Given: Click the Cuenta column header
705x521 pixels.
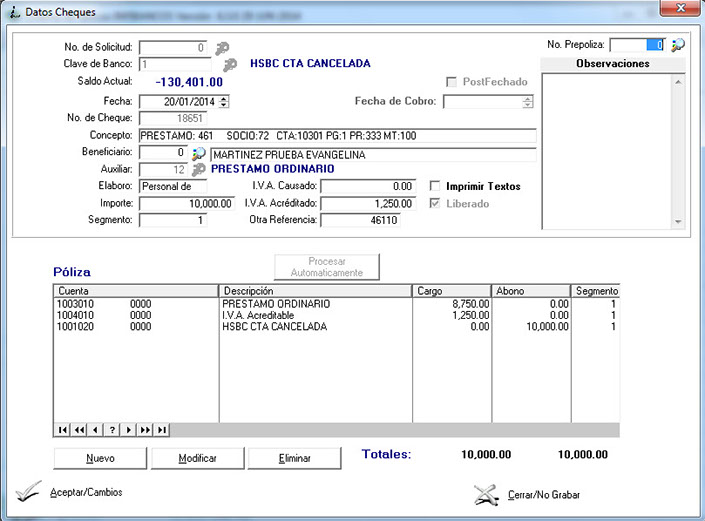Looking at the screenshot, I should [x=135, y=290].
